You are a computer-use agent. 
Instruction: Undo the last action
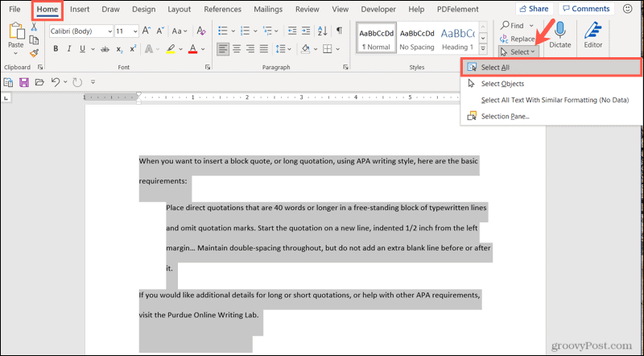click(56, 82)
